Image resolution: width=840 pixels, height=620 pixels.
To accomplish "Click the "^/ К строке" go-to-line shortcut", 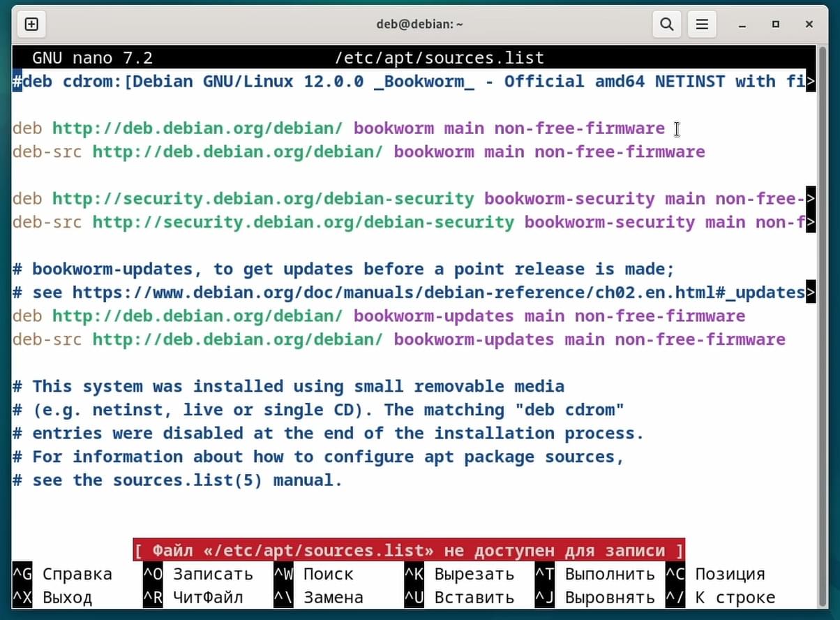I will click(720, 598).
